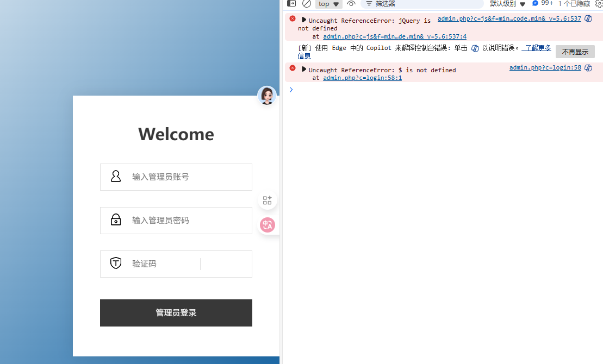Click the Copilot icon on the jQuery error
This screenshot has height=364, width=603.
click(588, 18)
